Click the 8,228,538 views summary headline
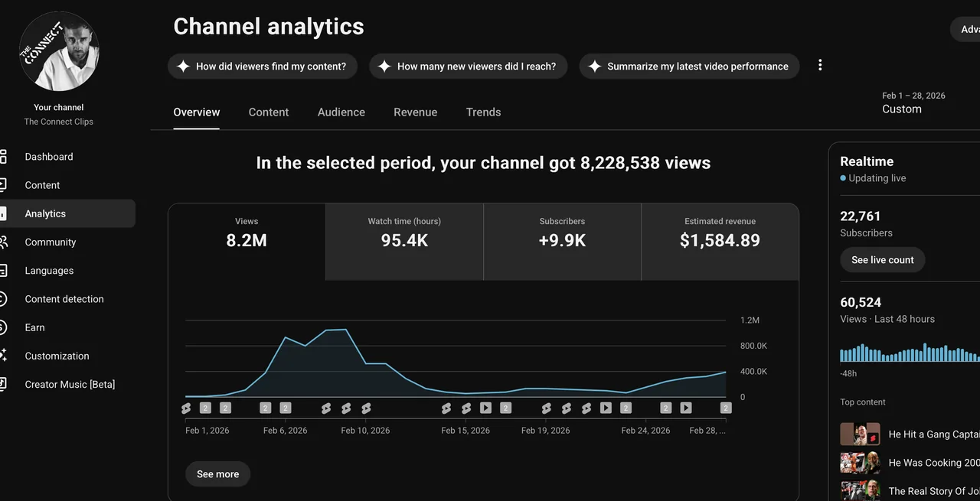The height and width of the screenshot is (501, 980). (x=483, y=163)
